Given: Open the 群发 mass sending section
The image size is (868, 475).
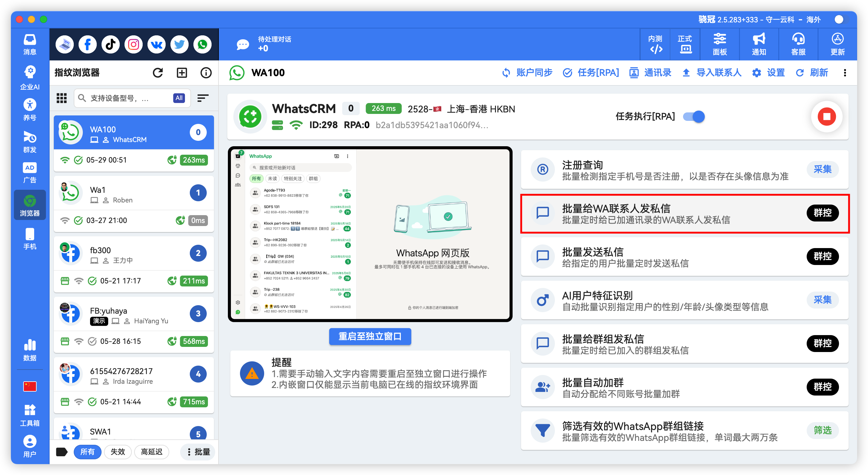Looking at the screenshot, I should (30, 142).
